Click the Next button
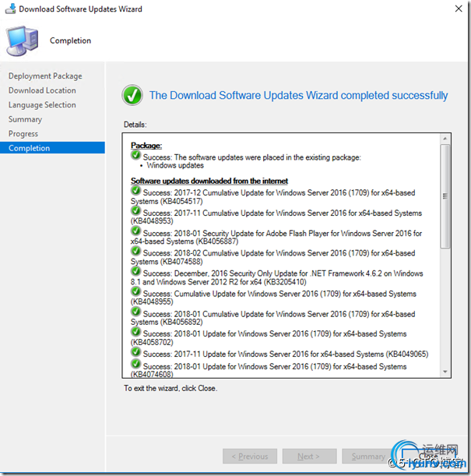Viewport: 471px width, 476px height. [309, 457]
